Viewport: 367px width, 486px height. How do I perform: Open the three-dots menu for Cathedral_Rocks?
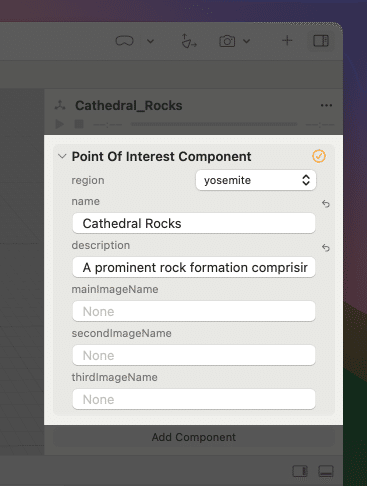click(326, 105)
